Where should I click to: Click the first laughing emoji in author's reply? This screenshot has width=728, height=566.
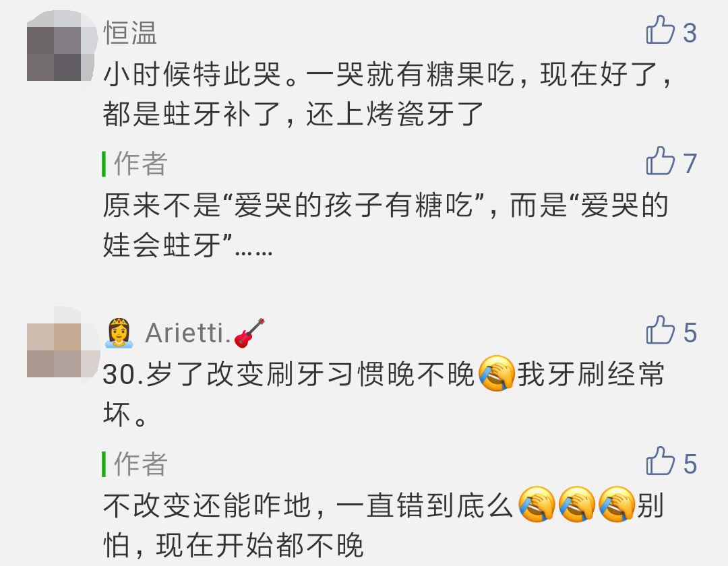point(537,504)
